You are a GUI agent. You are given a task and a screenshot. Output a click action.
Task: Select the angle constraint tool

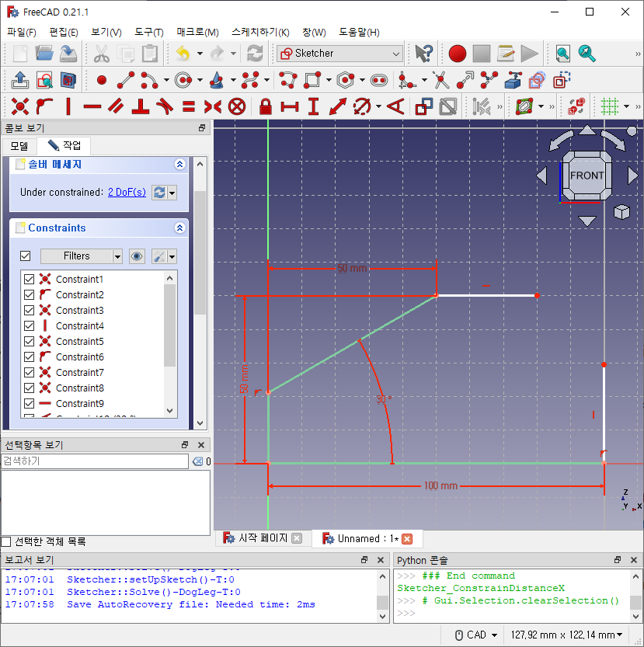point(395,106)
